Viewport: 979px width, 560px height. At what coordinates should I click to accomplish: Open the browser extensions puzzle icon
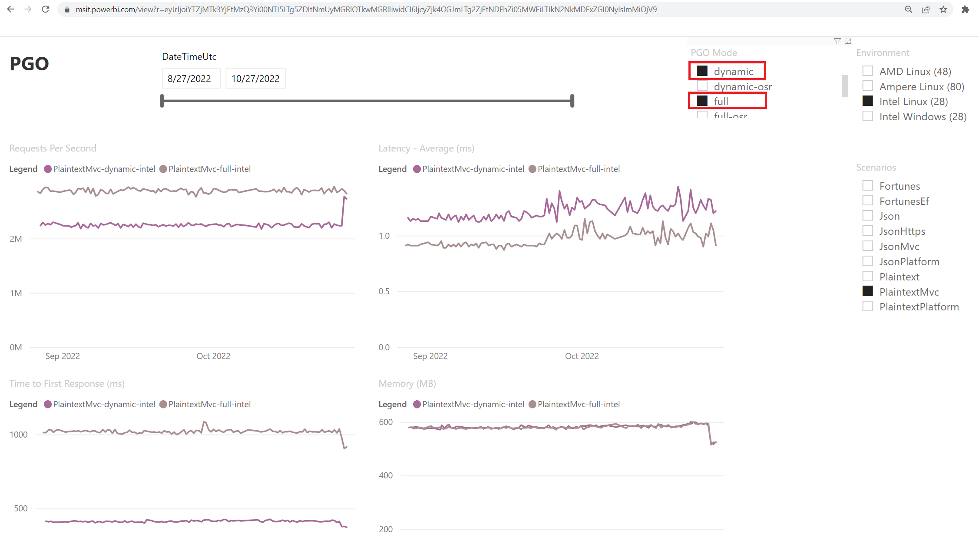(x=965, y=9)
